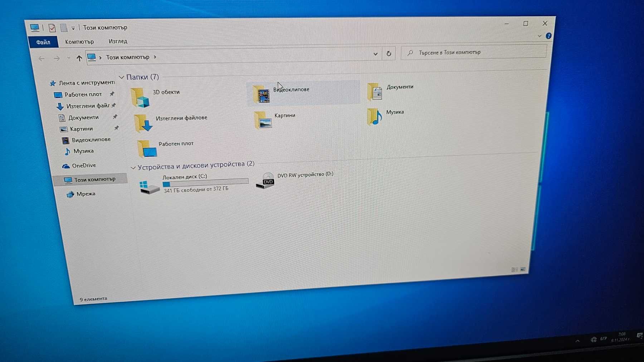Select Видеоклипове in the navigation pane
Image resolution: width=644 pixels, height=362 pixels.
click(x=87, y=140)
